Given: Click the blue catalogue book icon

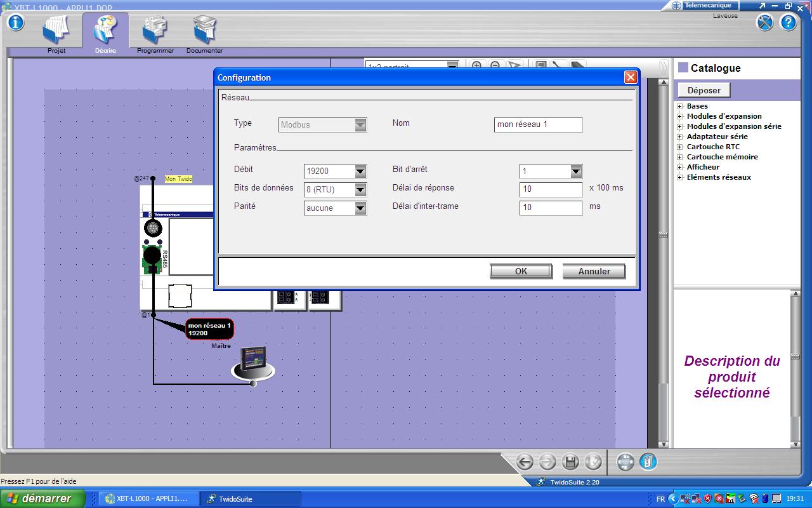Looking at the screenshot, I should tap(648, 462).
